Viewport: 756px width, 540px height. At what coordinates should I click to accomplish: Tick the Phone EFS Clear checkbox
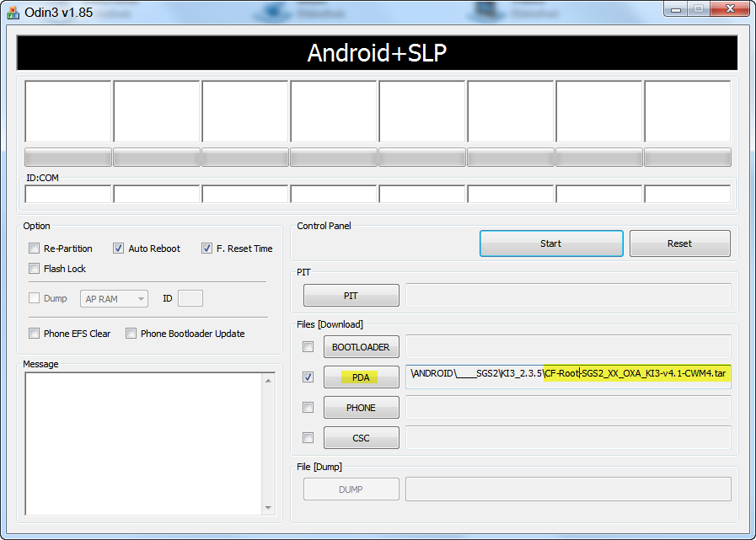pos(34,333)
